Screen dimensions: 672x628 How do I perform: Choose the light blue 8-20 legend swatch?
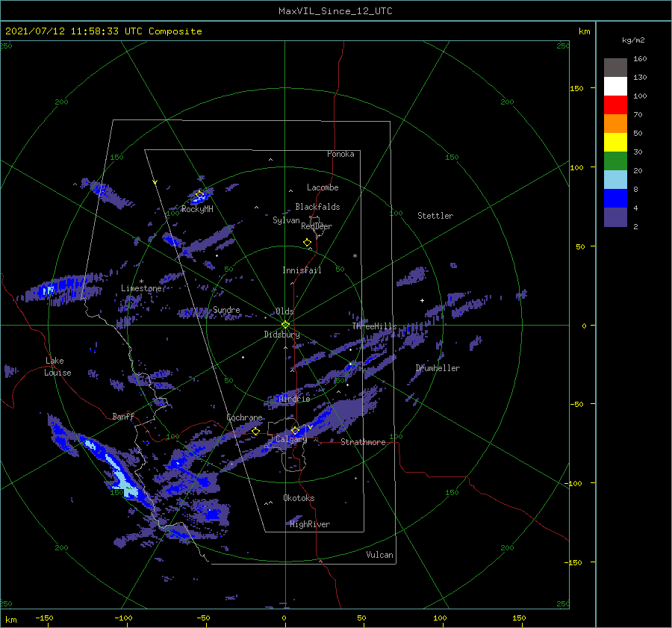(615, 180)
